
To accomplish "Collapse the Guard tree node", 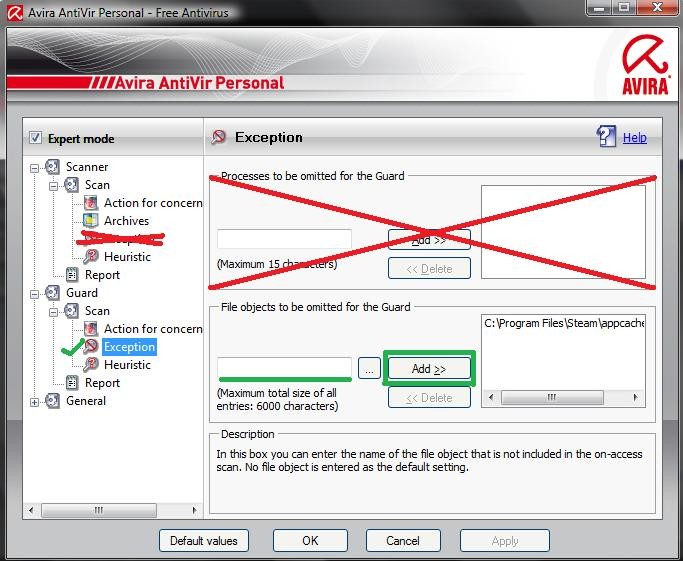I will pos(36,293).
